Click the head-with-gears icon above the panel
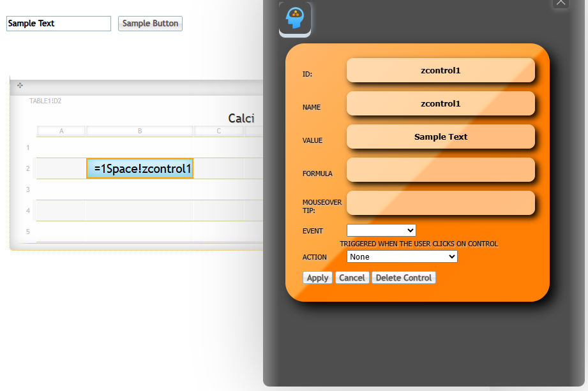Screen dimensions: 588x391 tap(295, 18)
